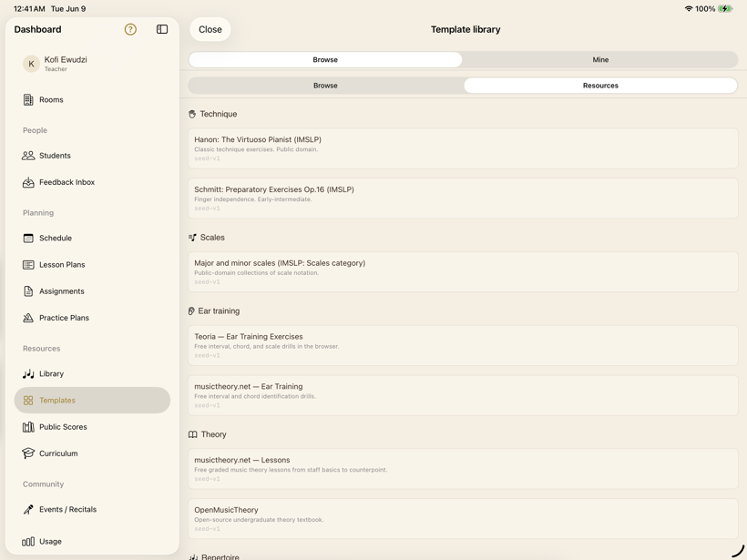Click the Practice Plans metronome icon
The height and width of the screenshot is (560, 747).
28,318
